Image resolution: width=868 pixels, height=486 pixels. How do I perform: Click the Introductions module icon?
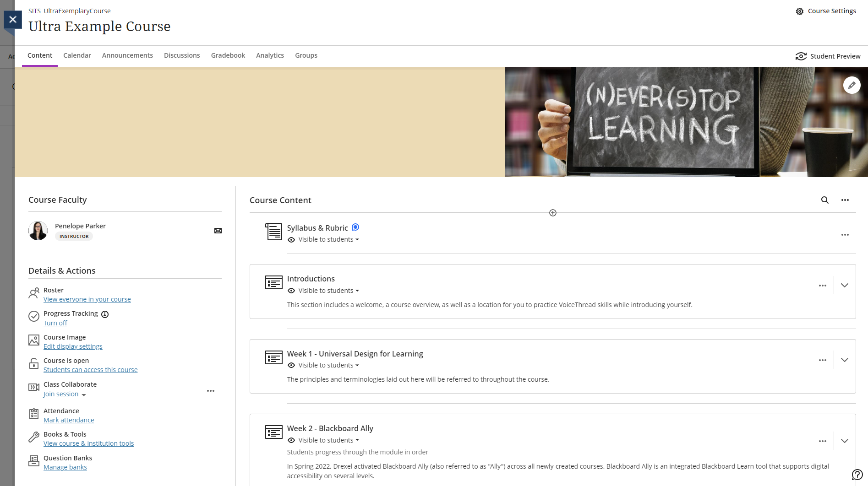point(273,282)
